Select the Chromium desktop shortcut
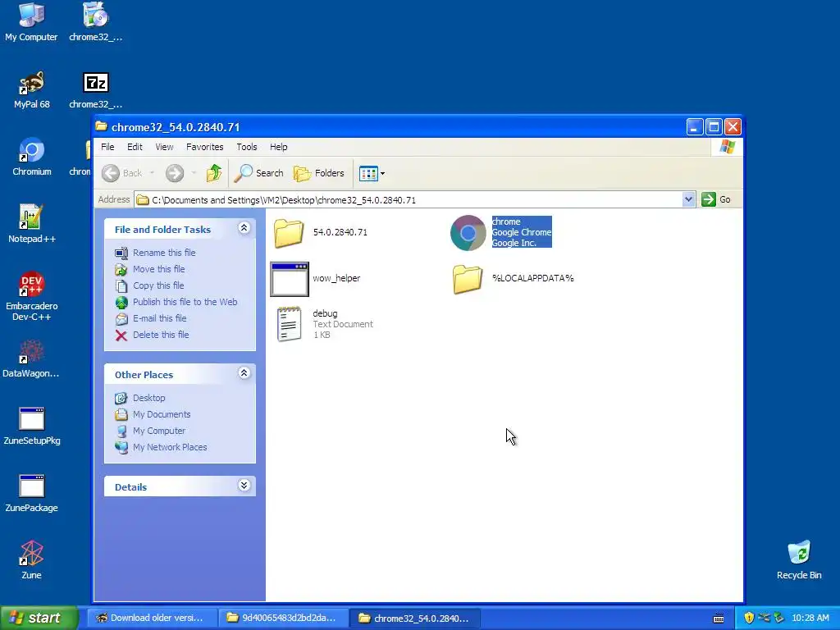 click(x=32, y=157)
